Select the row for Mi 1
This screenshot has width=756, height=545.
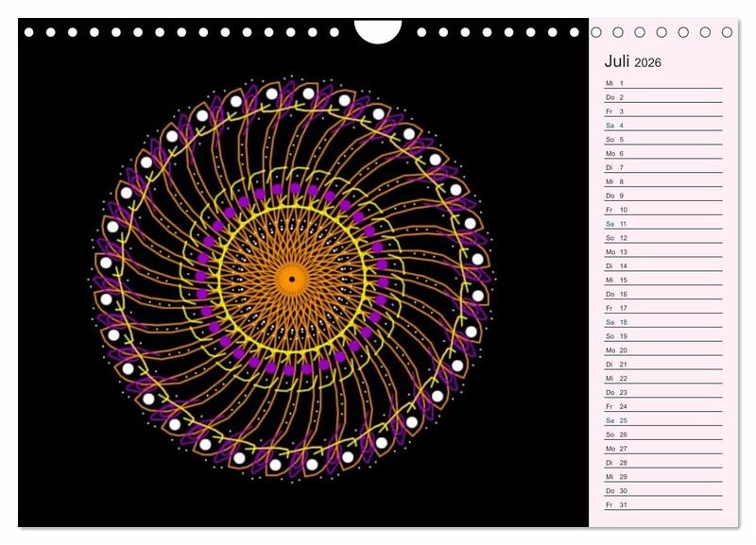(662, 83)
